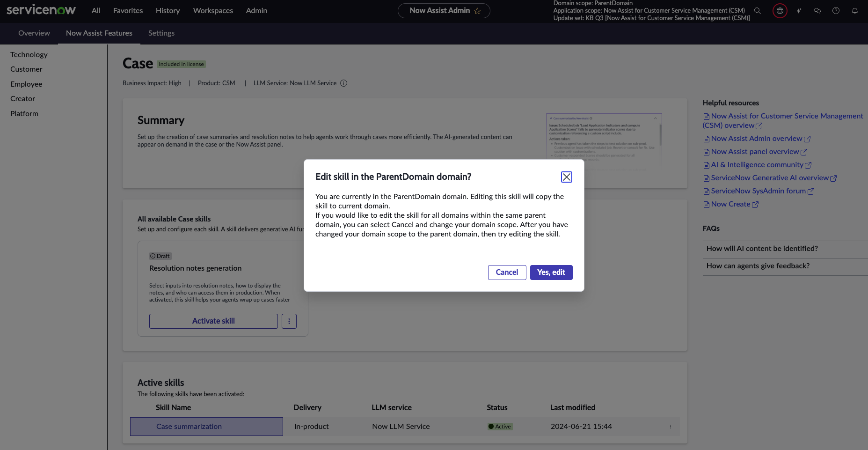Open Case summarization skill link
Screen dimensions: 868x450
click(x=189, y=427)
